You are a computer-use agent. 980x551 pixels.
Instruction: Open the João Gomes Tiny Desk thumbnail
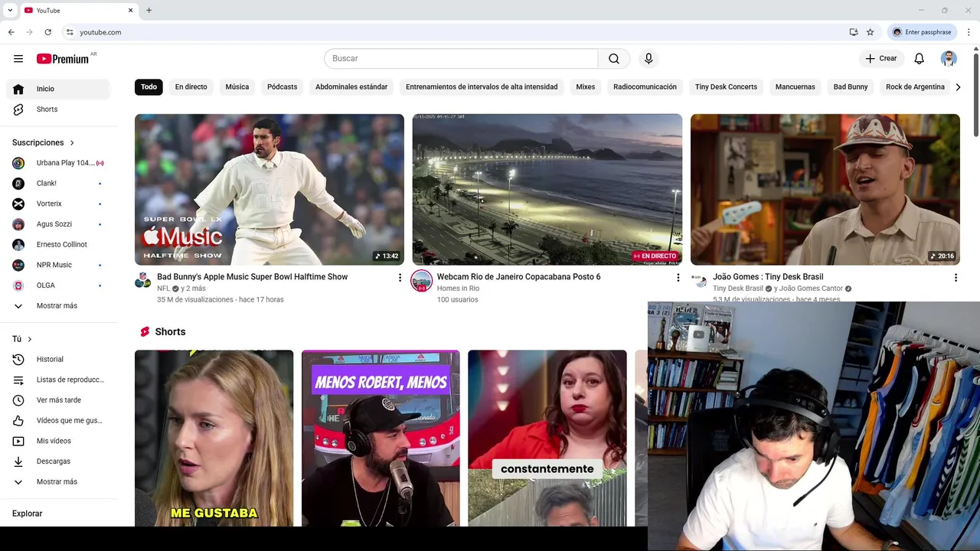tap(825, 190)
